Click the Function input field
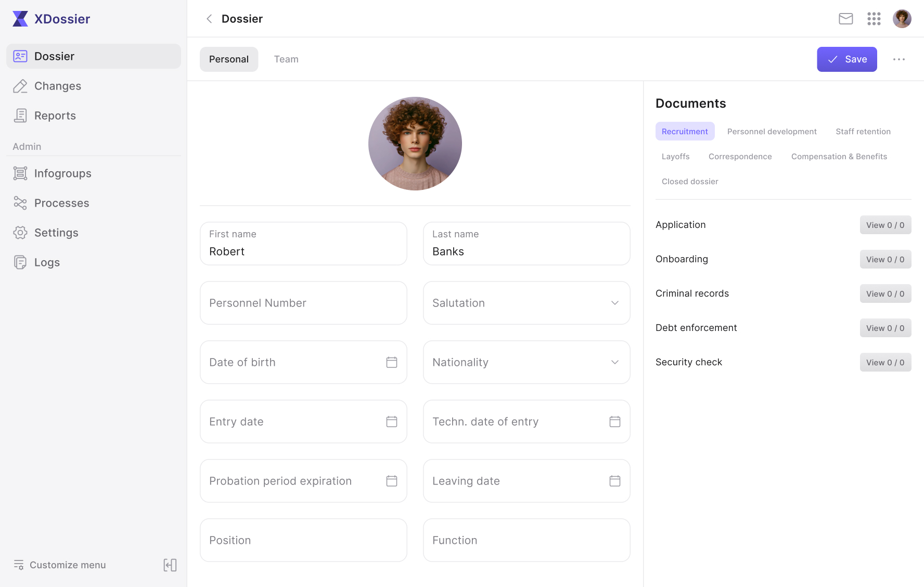 527,540
